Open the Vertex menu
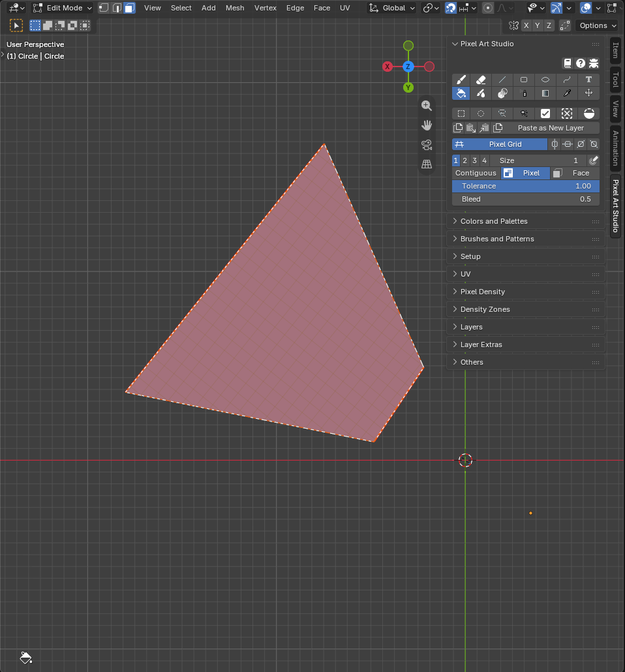Screen dimensions: 625x672 [266, 8]
